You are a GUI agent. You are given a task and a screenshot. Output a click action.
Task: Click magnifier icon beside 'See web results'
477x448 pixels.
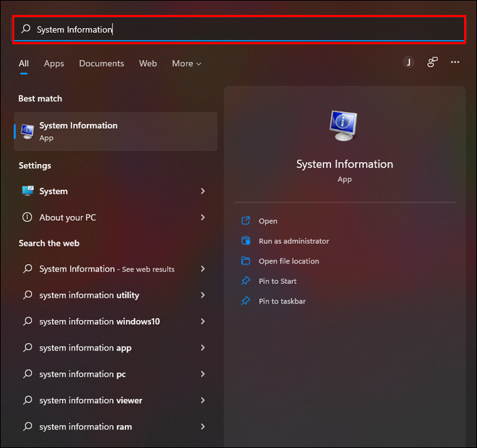coord(28,269)
